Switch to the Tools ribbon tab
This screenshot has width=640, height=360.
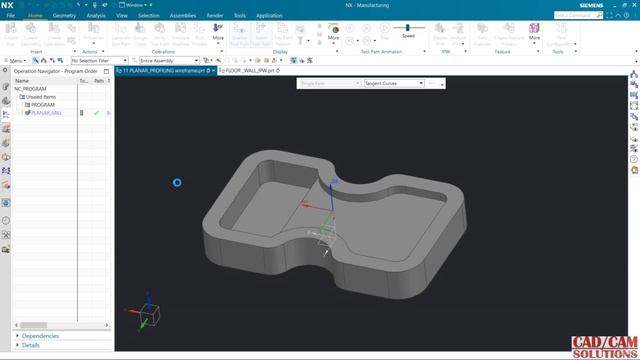point(240,16)
